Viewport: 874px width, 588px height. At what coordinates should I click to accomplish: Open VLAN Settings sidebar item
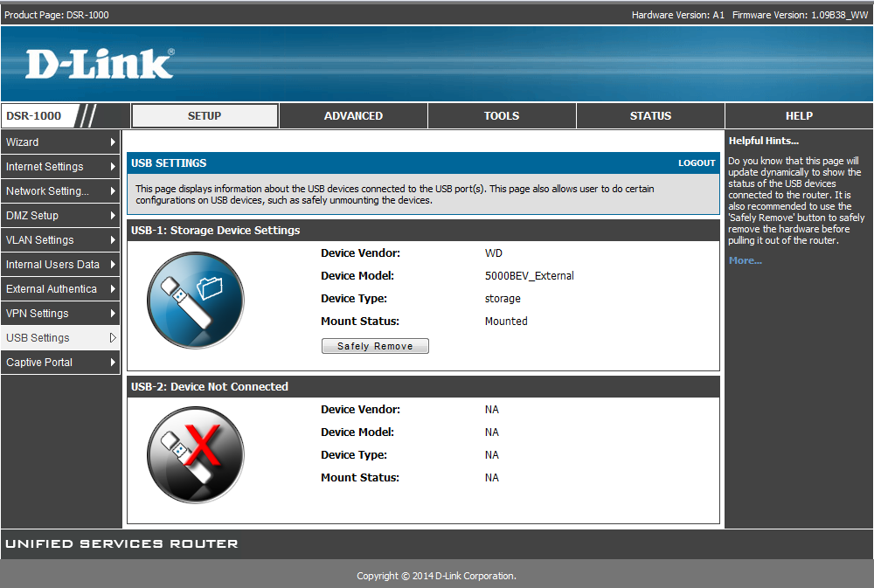60,240
